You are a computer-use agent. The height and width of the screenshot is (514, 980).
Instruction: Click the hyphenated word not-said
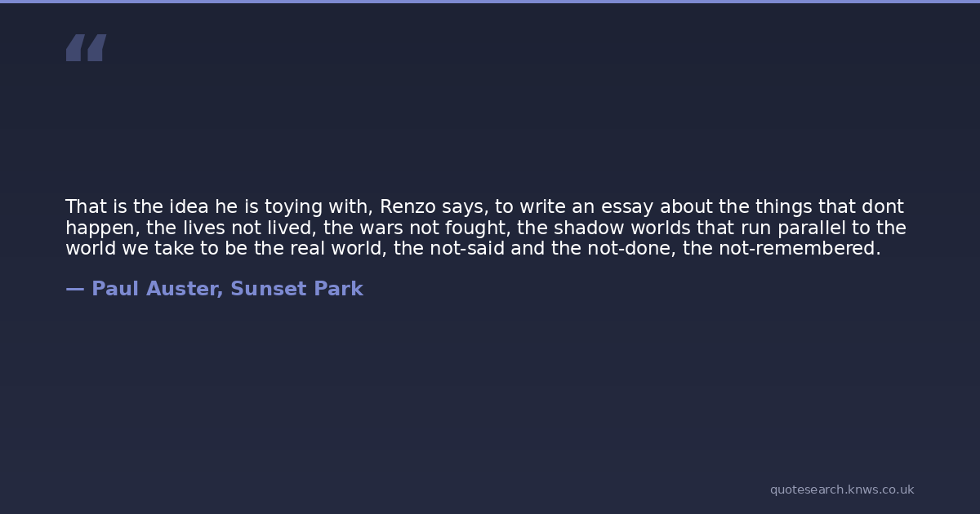[x=466, y=248]
